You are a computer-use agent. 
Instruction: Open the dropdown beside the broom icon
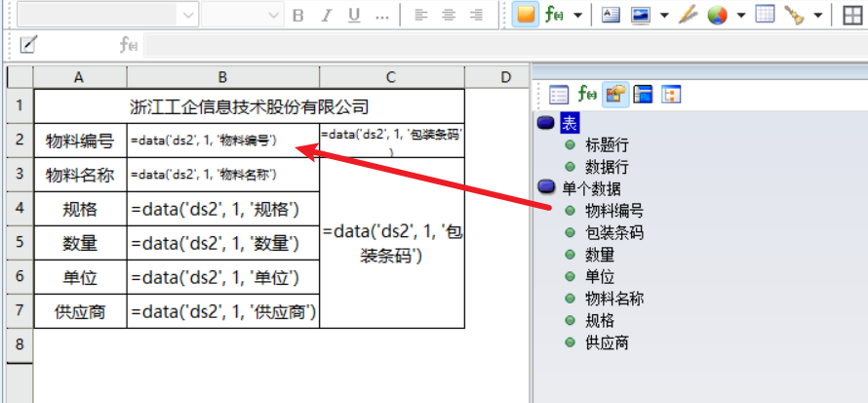[817, 16]
